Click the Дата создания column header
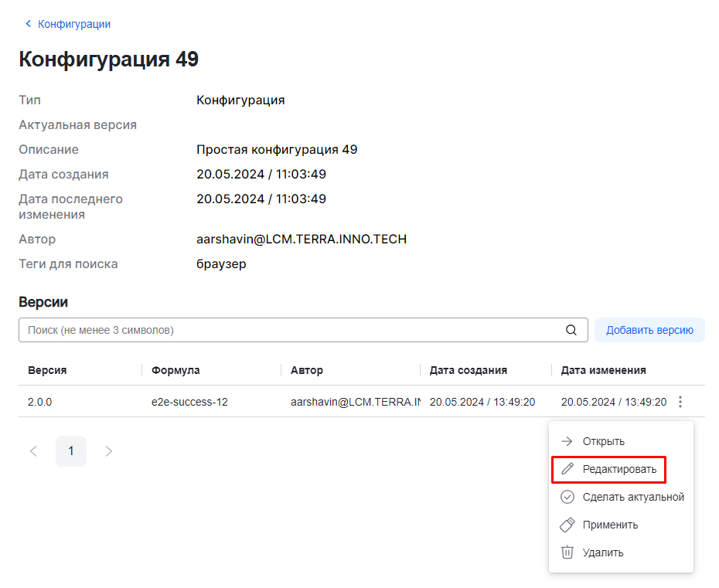 coord(468,370)
